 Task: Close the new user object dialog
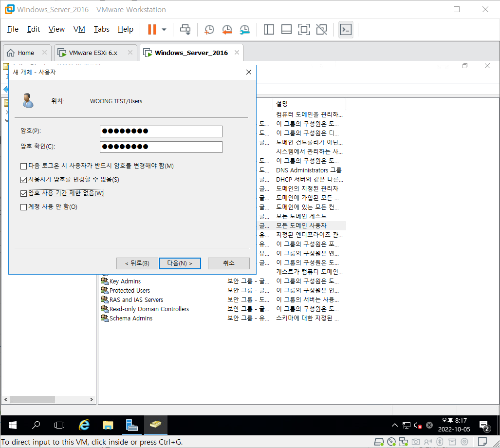[x=249, y=73]
